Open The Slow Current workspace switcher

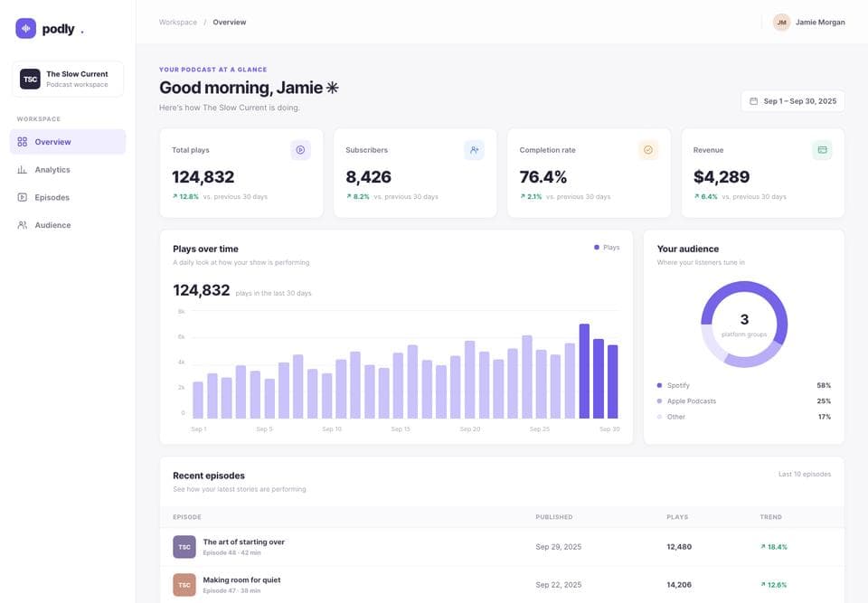(68, 80)
